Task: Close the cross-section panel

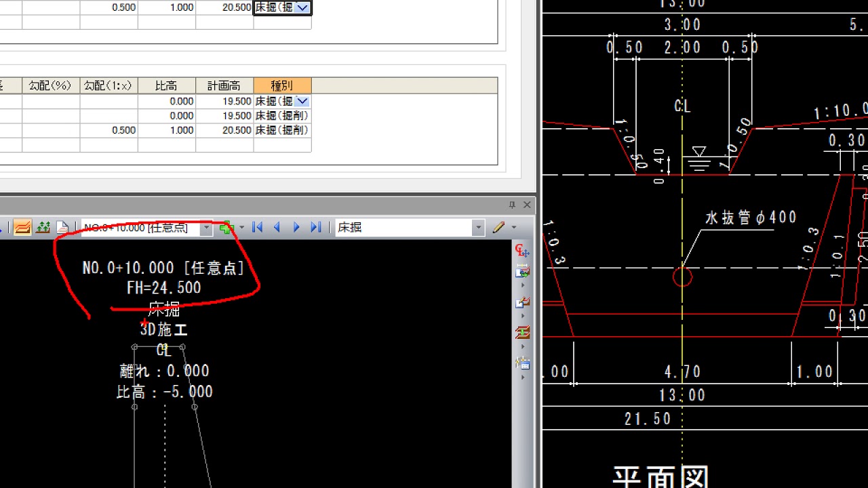Action: [x=527, y=205]
